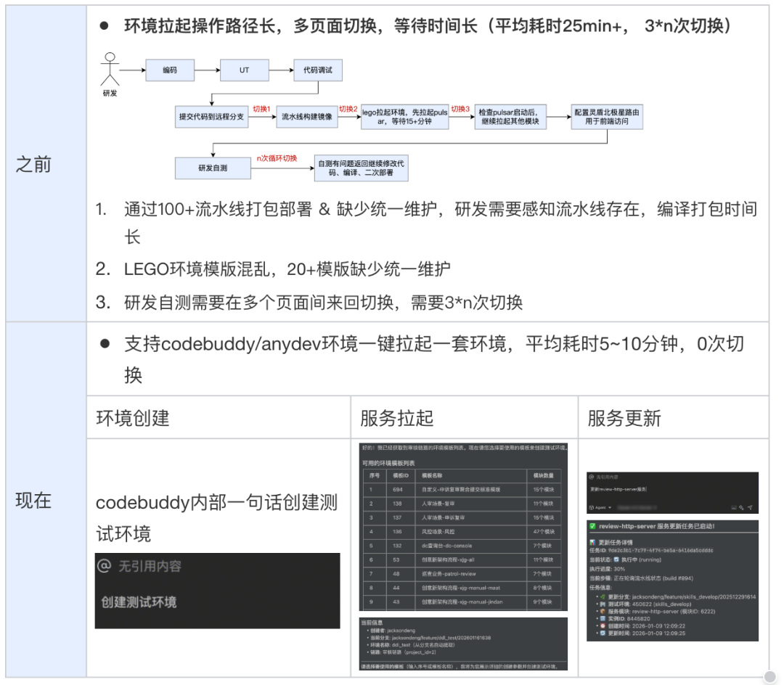
Task: Click the paper-plane send icon in the chat input
Action: coord(750,506)
